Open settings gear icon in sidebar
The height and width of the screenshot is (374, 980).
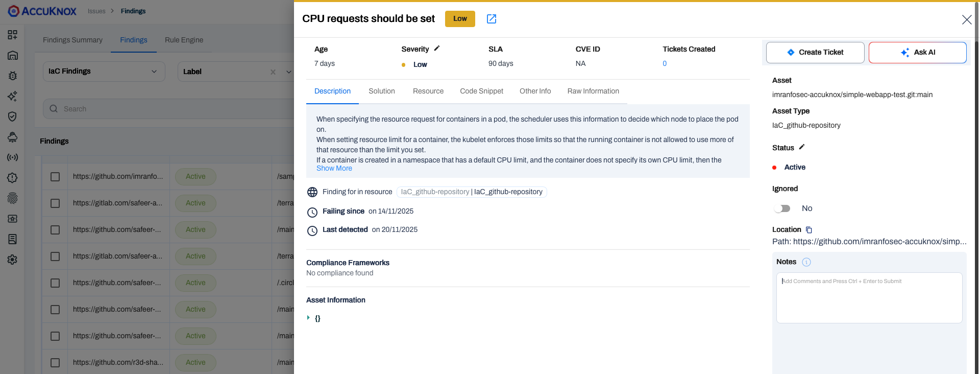[x=13, y=260]
